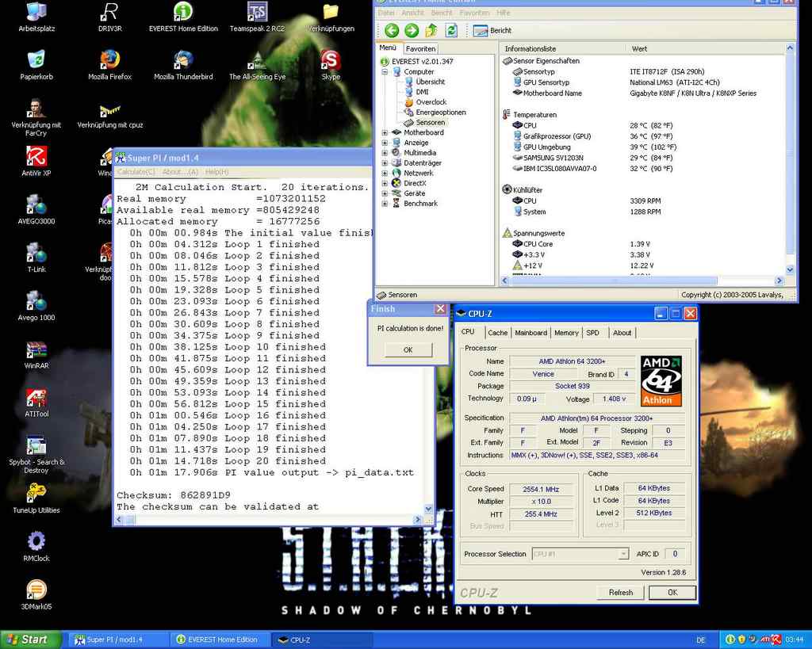Open the Bericht report in EVEREST
812x649 pixels.
click(x=492, y=31)
